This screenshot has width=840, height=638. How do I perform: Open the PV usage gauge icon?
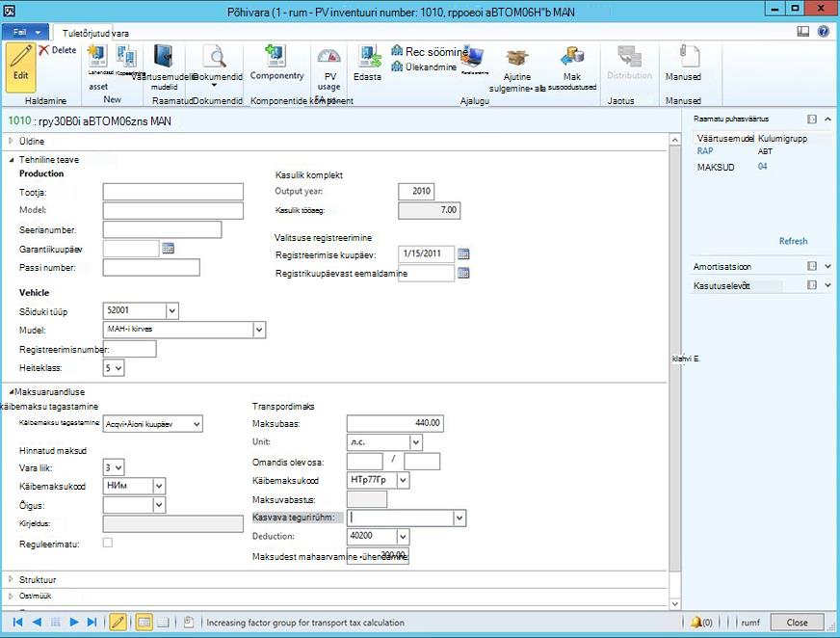[x=328, y=56]
